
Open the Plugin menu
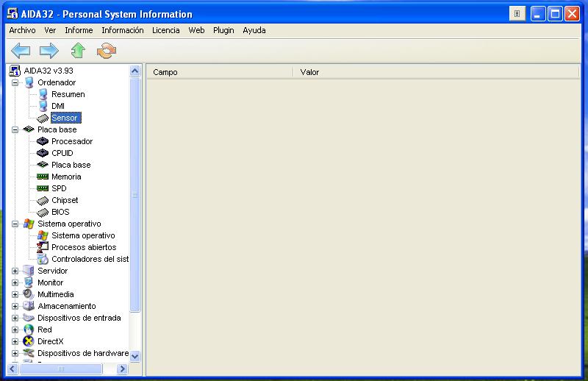[223, 30]
